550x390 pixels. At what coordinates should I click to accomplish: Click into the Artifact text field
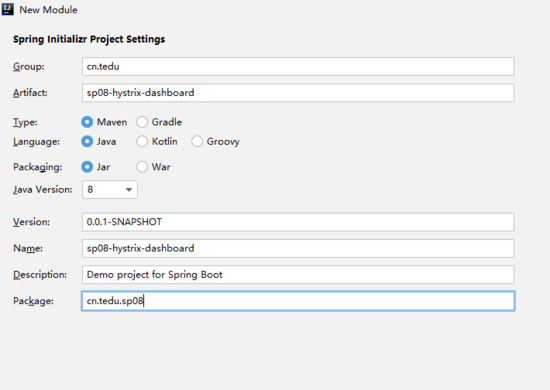298,93
